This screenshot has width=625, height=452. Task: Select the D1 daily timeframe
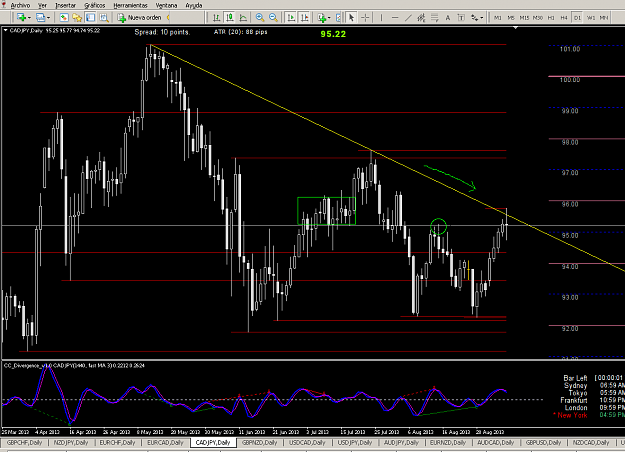[577, 18]
